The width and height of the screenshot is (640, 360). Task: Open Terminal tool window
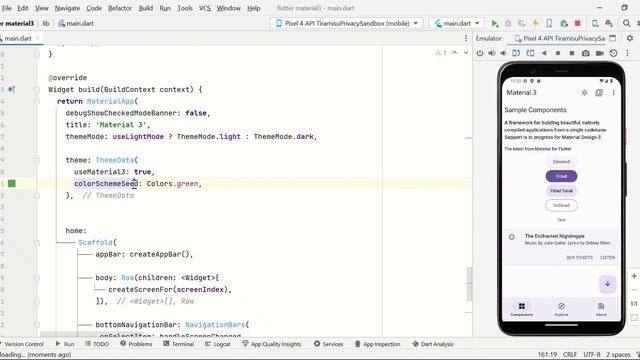point(178,344)
